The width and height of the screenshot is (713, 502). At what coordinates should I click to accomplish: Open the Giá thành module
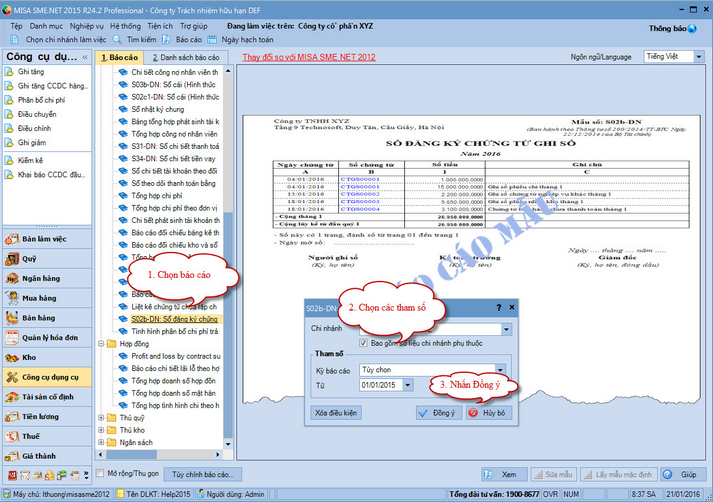click(47, 456)
